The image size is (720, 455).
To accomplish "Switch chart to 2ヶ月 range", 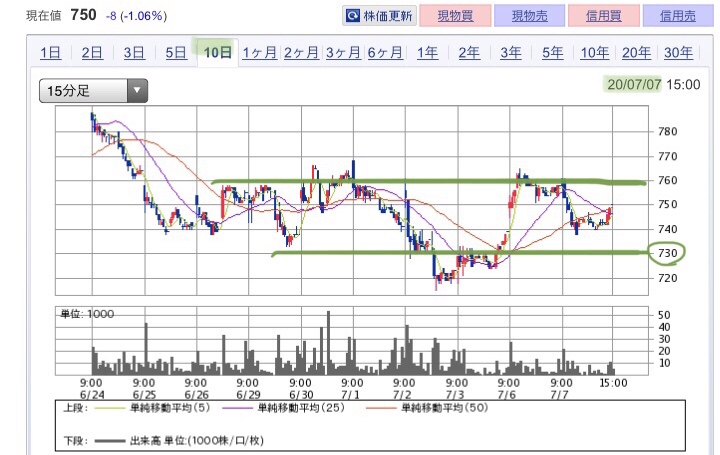I will click(301, 53).
